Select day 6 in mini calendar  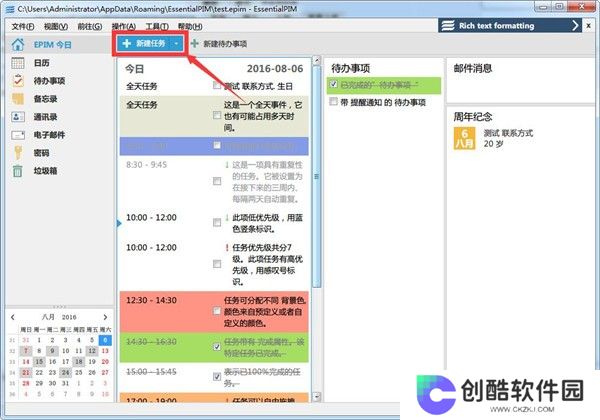point(105,340)
